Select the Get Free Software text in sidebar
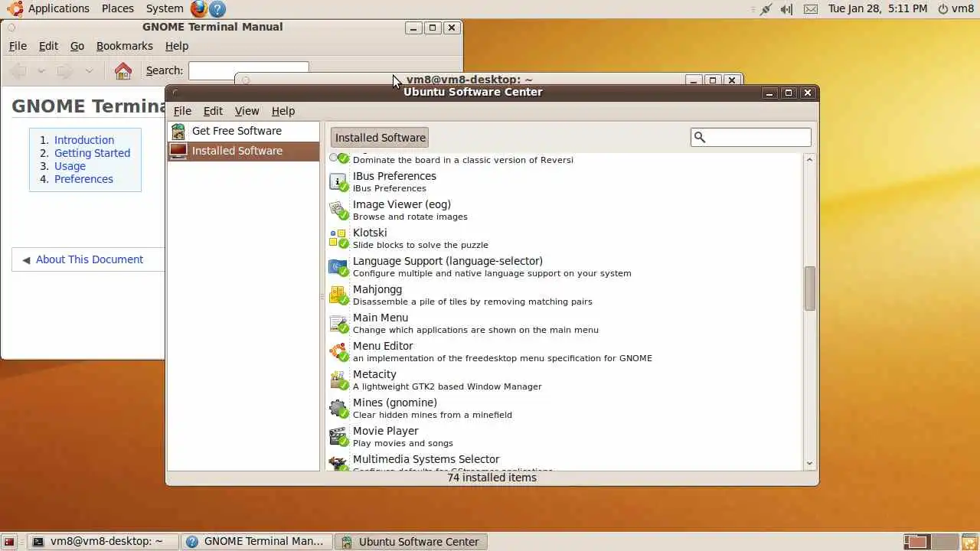 tap(237, 131)
